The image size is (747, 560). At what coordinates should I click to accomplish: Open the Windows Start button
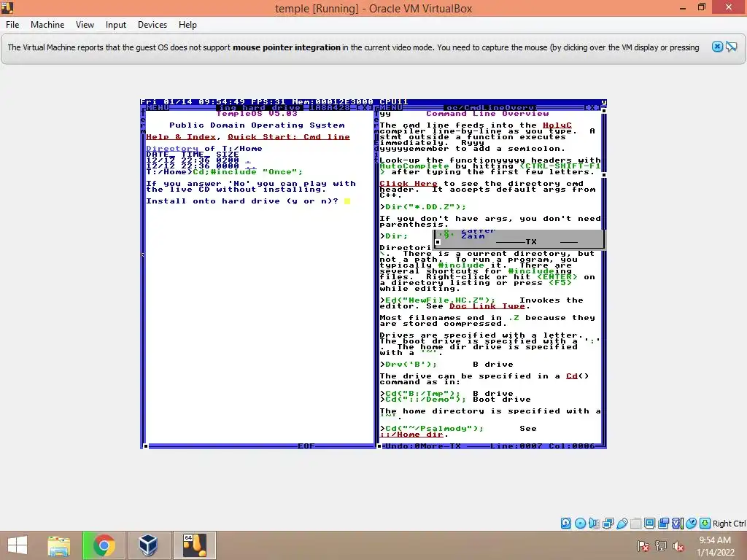click(18, 545)
